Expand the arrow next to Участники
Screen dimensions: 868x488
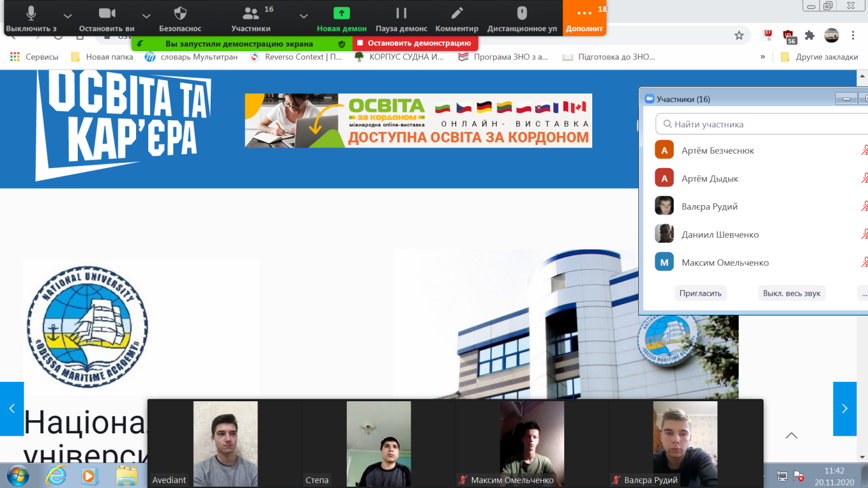[304, 16]
